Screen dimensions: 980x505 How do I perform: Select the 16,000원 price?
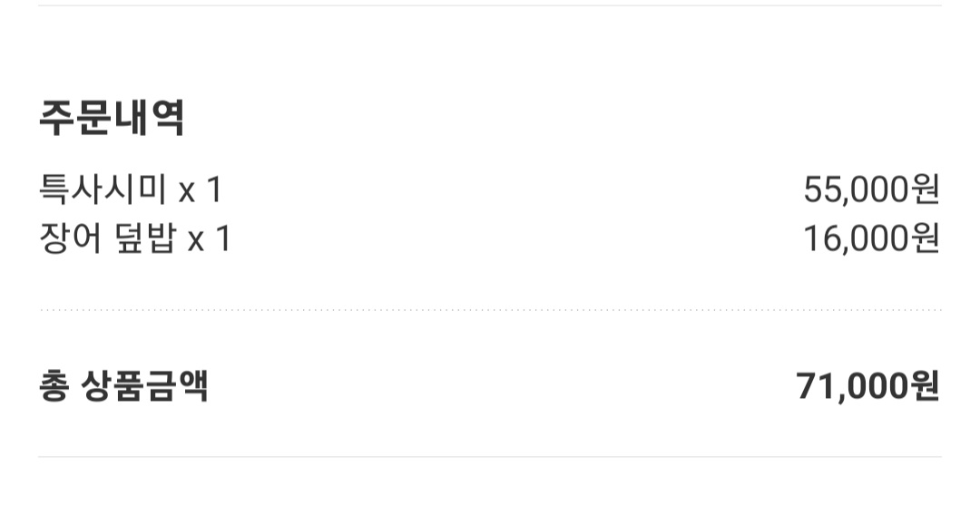point(871,238)
